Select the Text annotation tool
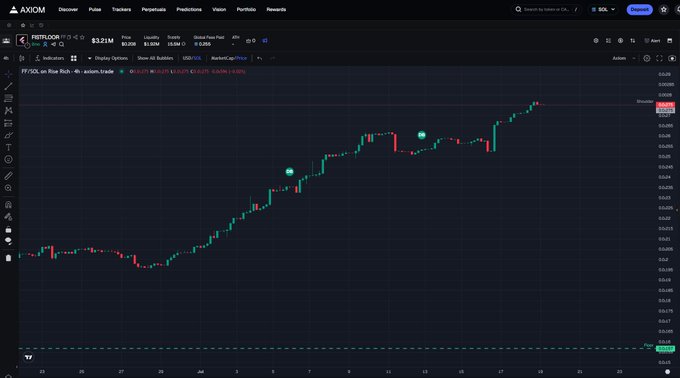Screen dimensions: 680x378 coord(8,147)
